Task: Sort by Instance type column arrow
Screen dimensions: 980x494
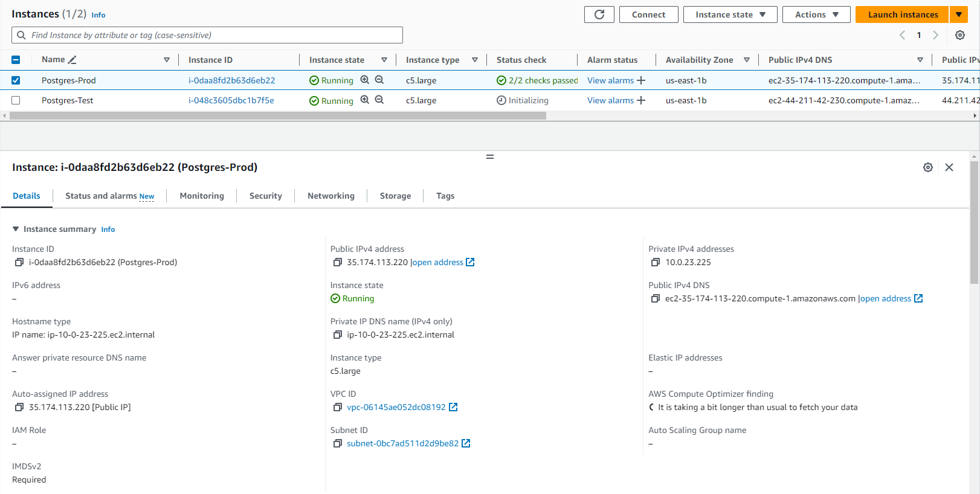Action: (475, 60)
